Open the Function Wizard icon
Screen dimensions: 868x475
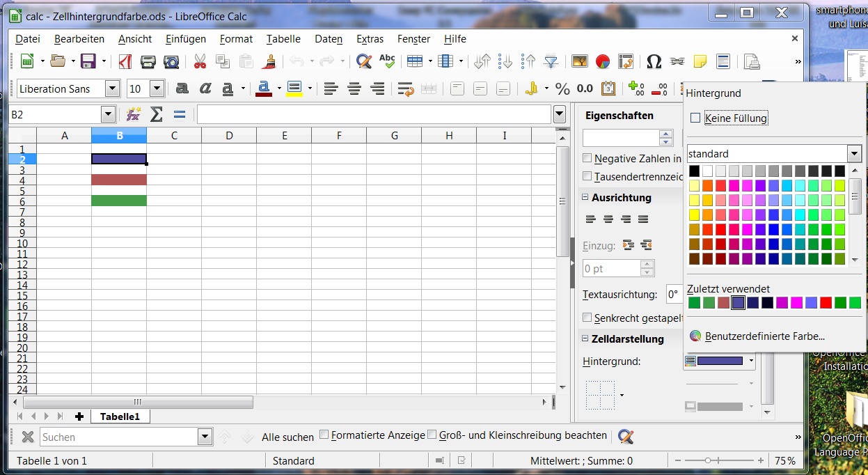tap(134, 114)
